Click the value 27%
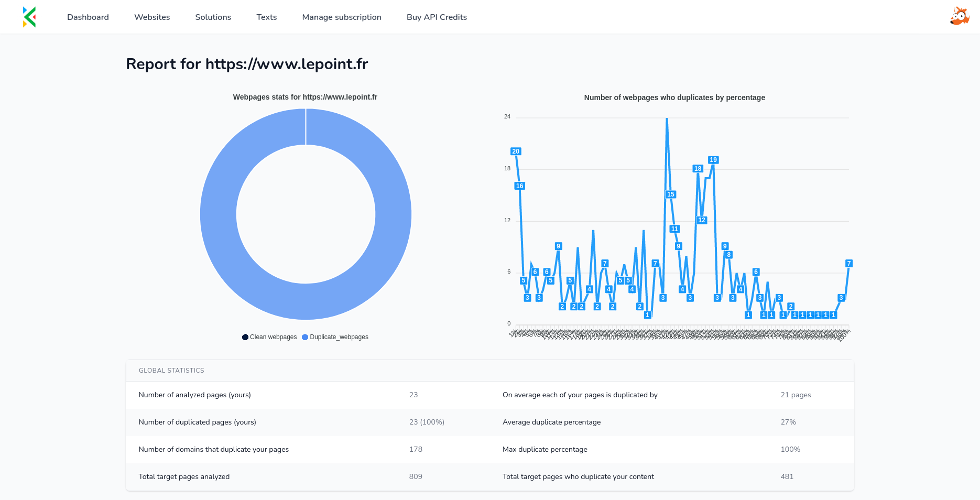The width and height of the screenshot is (980, 500). pos(788,422)
